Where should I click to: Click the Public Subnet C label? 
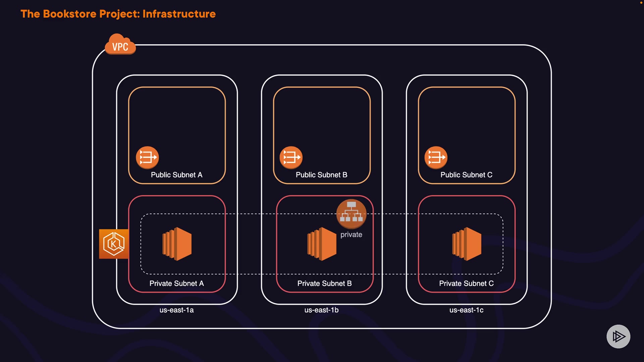pos(466,175)
